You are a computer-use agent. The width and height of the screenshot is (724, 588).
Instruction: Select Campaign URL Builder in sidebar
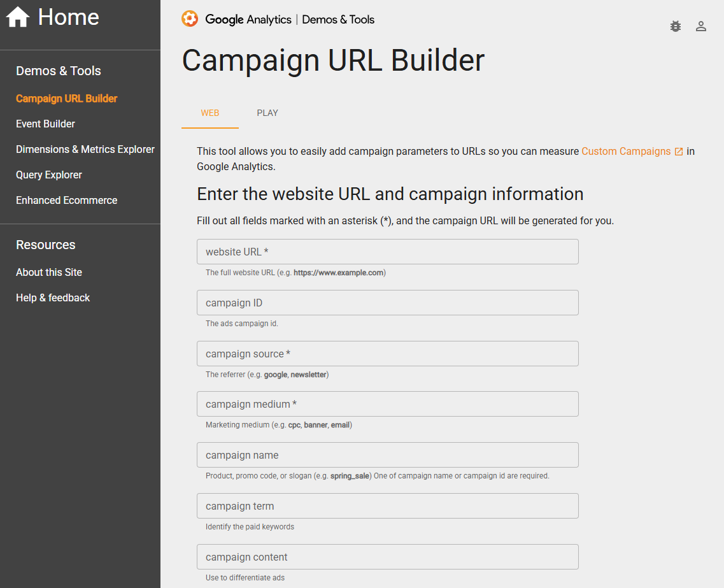tap(66, 99)
